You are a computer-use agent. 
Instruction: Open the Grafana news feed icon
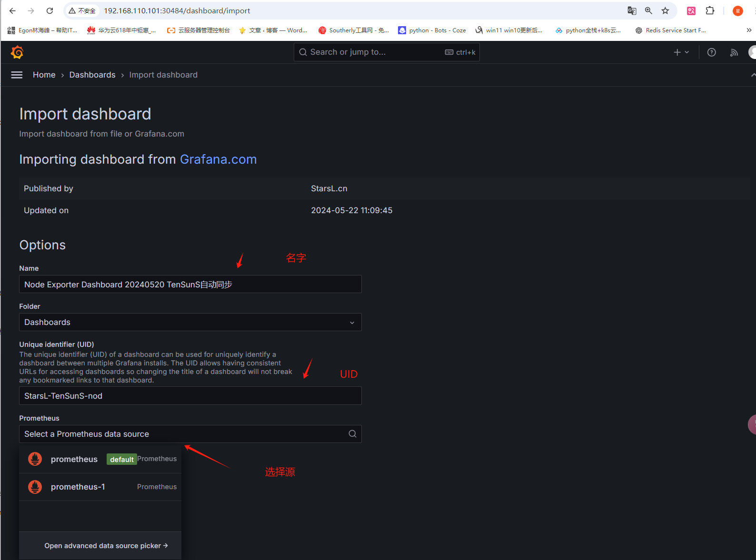(x=734, y=52)
